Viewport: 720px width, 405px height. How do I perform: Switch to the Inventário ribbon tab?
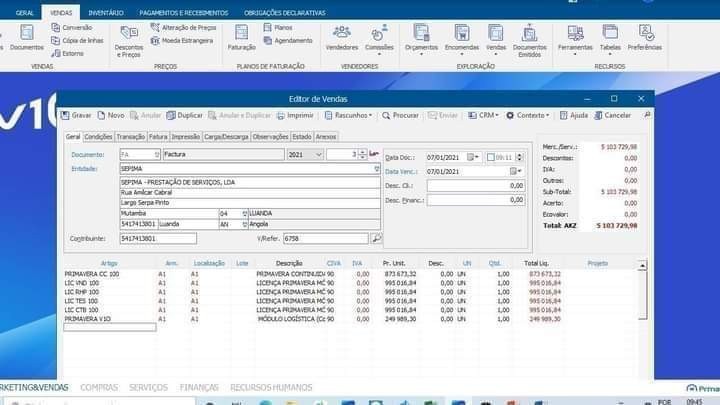click(106, 13)
